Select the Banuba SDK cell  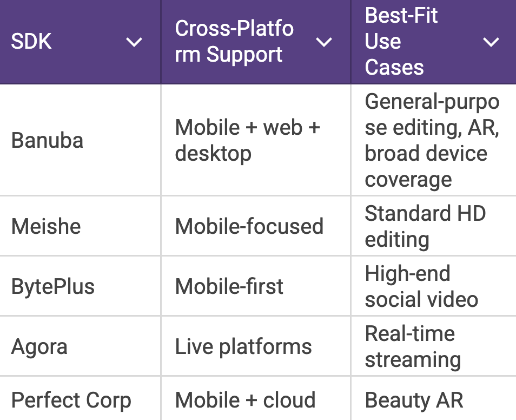pyautogui.click(x=48, y=140)
